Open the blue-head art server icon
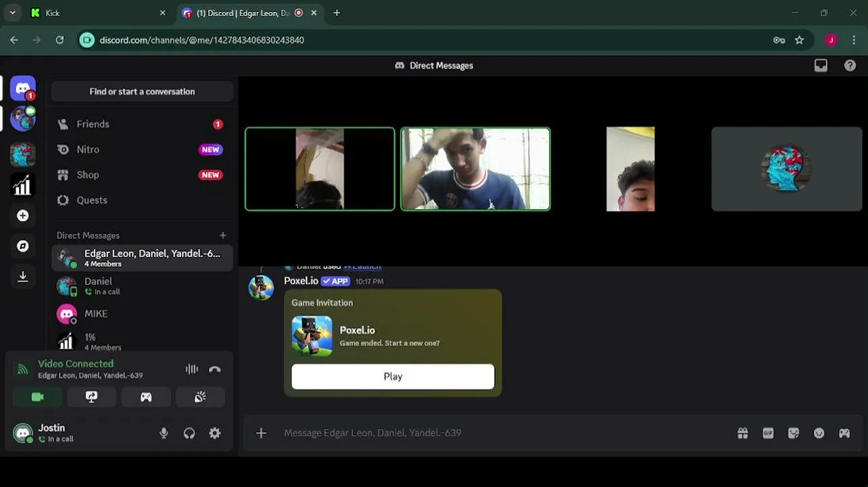 (x=23, y=154)
